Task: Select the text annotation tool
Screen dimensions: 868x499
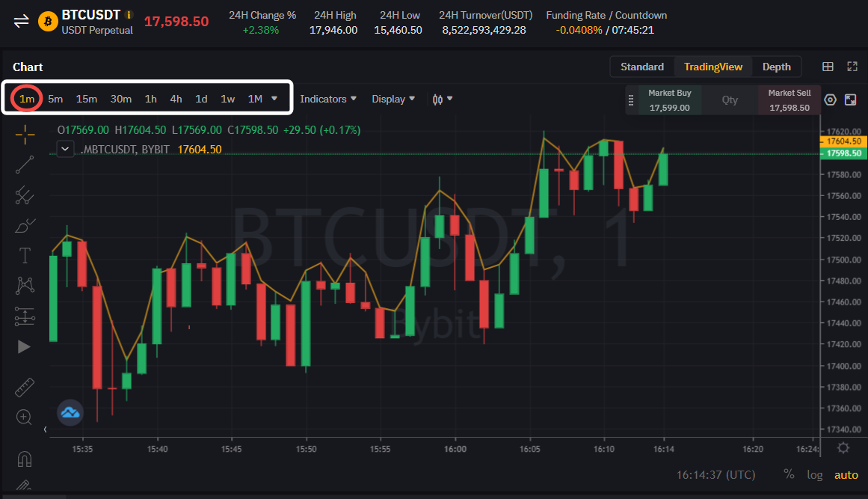Action: click(x=25, y=256)
